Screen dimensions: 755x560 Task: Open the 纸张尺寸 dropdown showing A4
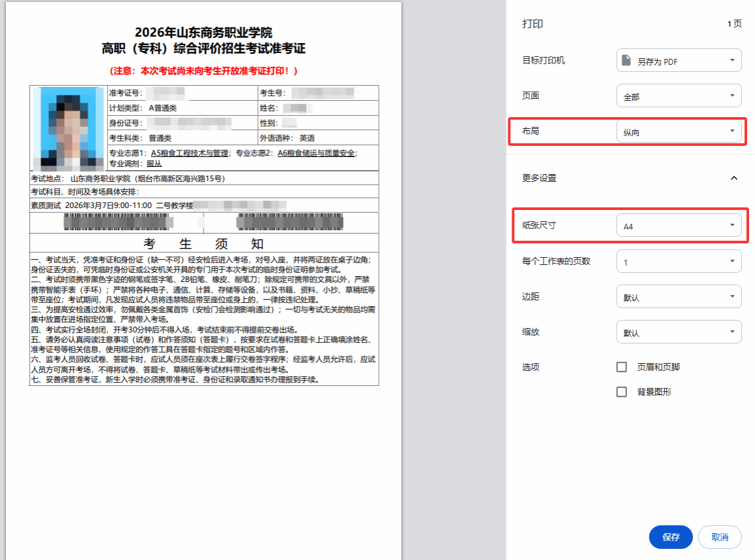[x=678, y=226]
